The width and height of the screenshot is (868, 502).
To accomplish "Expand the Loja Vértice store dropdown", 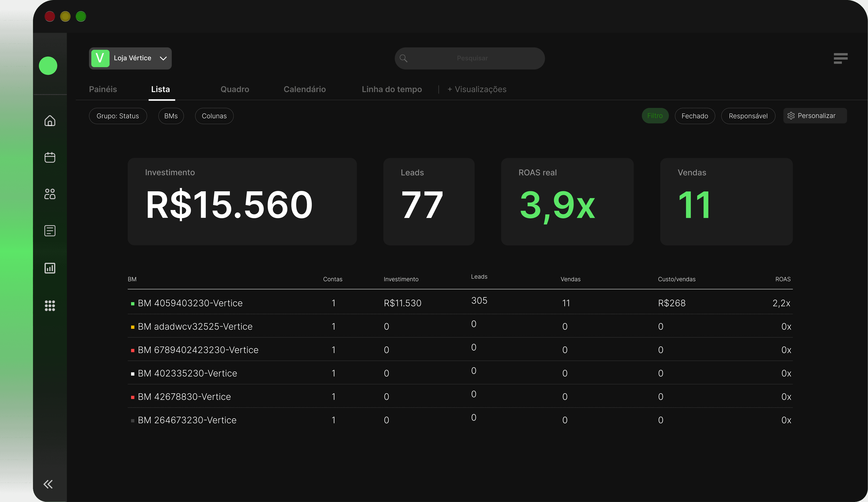I will coord(130,58).
